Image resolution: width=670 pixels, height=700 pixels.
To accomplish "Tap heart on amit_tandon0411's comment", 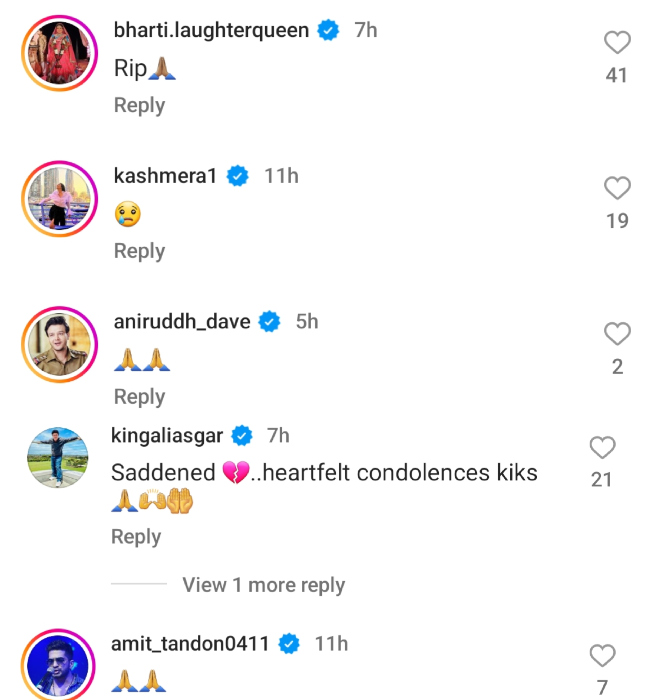I will pyautogui.click(x=602, y=656).
